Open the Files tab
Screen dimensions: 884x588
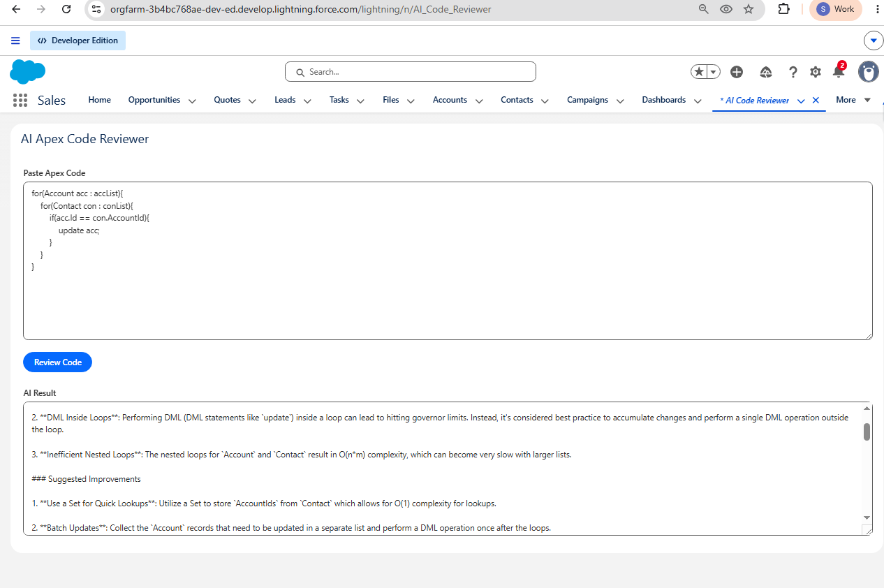[x=391, y=100]
